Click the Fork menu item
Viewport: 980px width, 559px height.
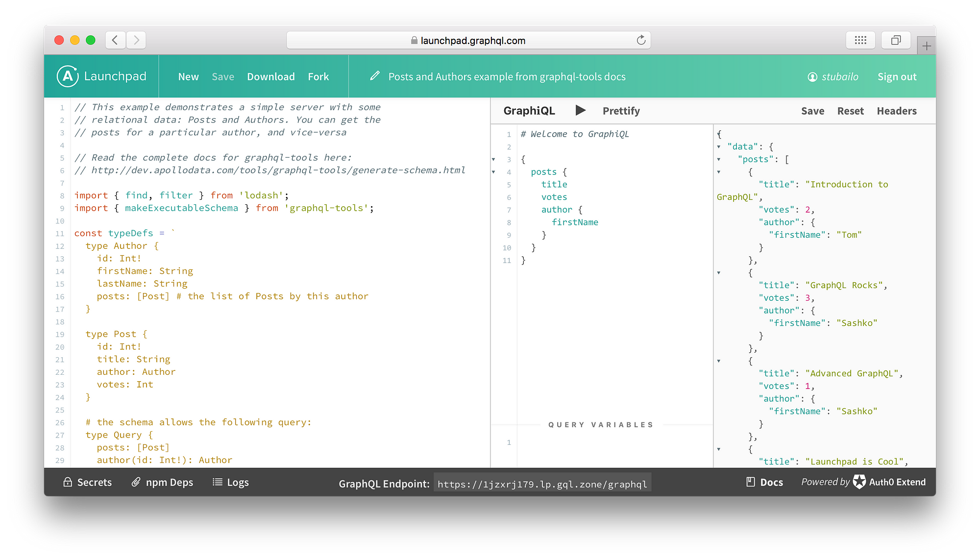[318, 76]
